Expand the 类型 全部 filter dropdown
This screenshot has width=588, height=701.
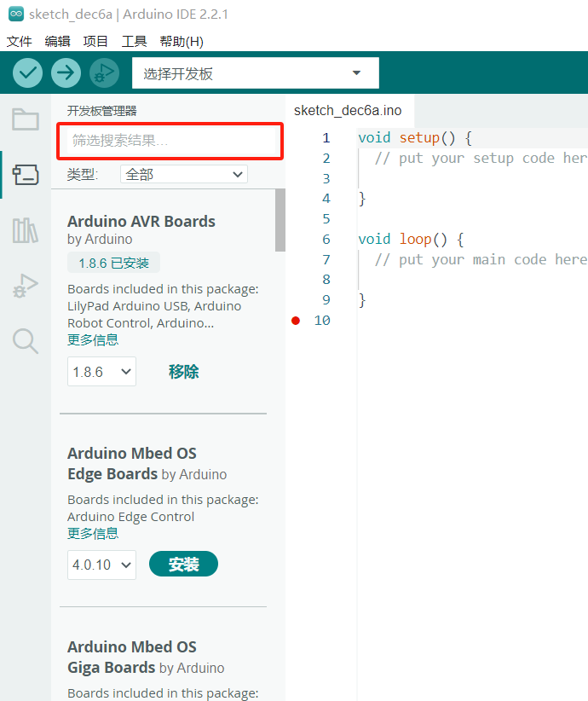pyautogui.click(x=183, y=174)
